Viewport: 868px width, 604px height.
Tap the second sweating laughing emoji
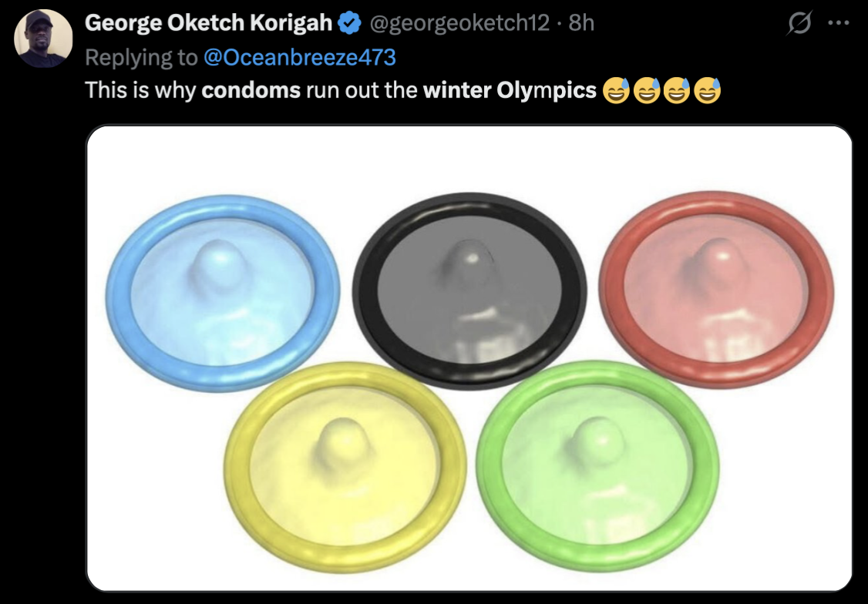[647, 90]
